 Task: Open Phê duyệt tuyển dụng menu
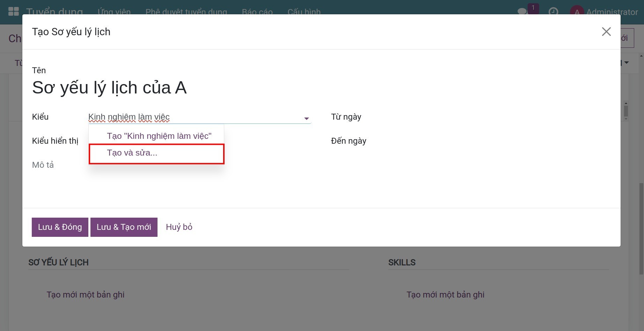(x=186, y=12)
